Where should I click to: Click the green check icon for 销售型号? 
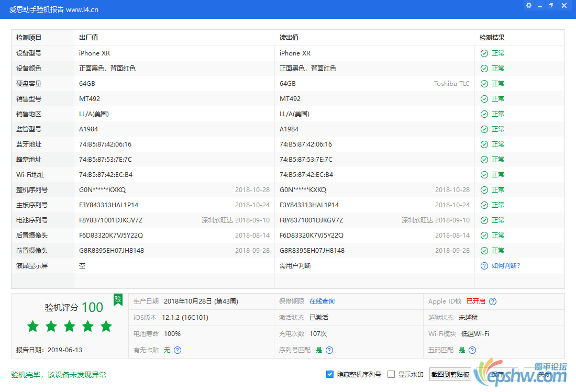point(484,99)
